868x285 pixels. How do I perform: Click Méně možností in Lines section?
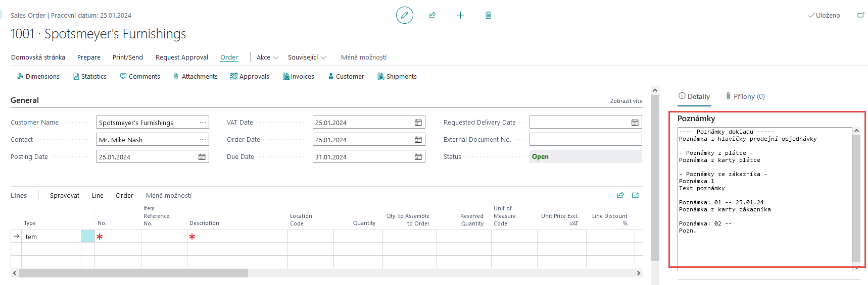pos(169,196)
